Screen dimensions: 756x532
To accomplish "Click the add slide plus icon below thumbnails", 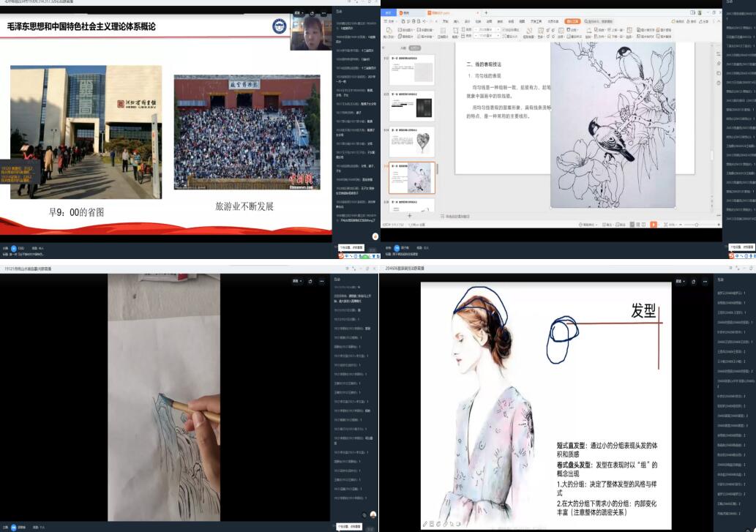I will coord(411,217).
